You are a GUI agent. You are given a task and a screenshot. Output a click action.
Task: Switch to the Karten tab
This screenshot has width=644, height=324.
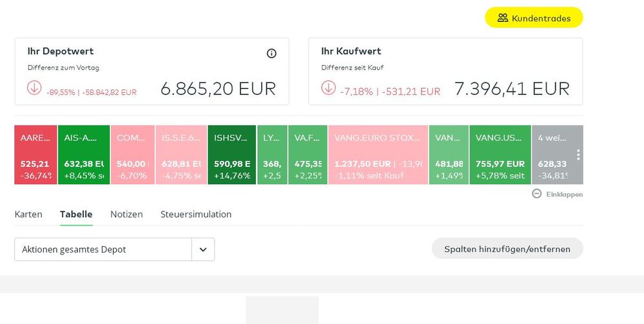(x=28, y=214)
